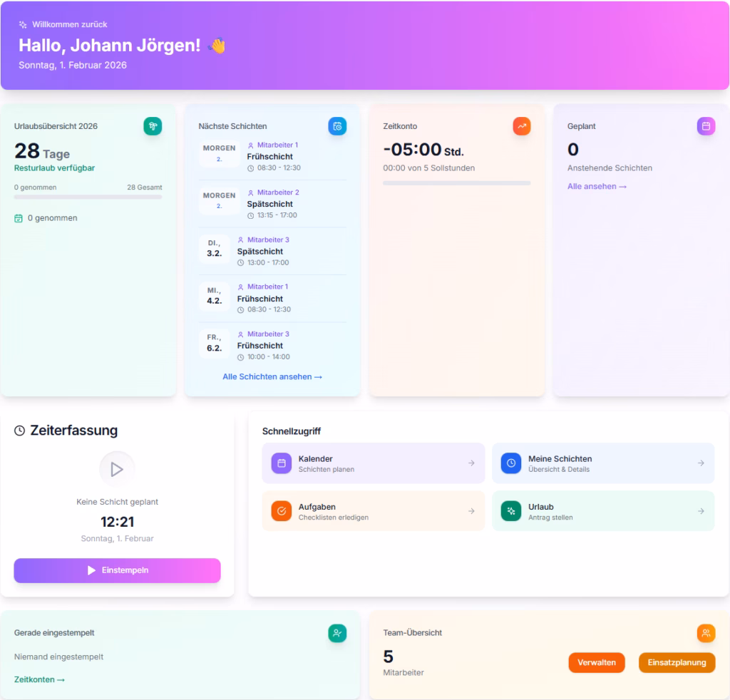
Task: Click the green user-check icon in Gerade eingestempelt
Action: click(x=337, y=633)
